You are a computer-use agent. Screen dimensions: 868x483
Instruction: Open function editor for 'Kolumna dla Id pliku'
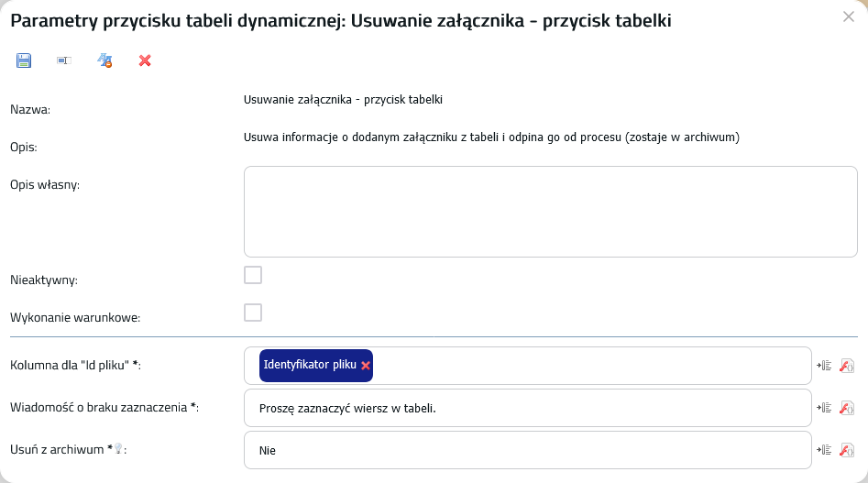(x=847, y=365)
